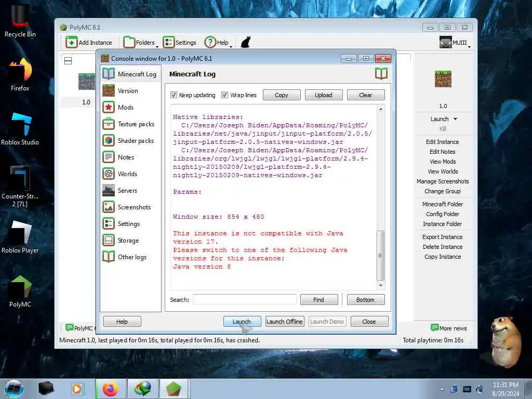The image size is (532, 399).
Task: Click the Worlds globe icon
Action: tap(109, 174)
